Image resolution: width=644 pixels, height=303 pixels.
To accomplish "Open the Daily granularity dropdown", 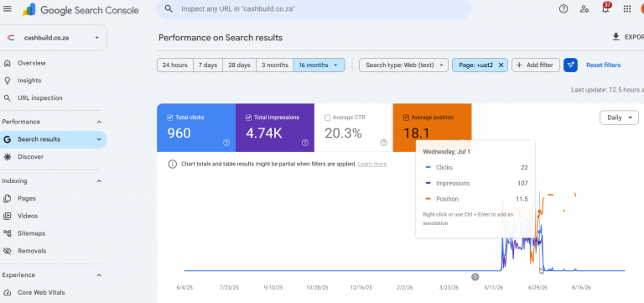I will [619, 118].
